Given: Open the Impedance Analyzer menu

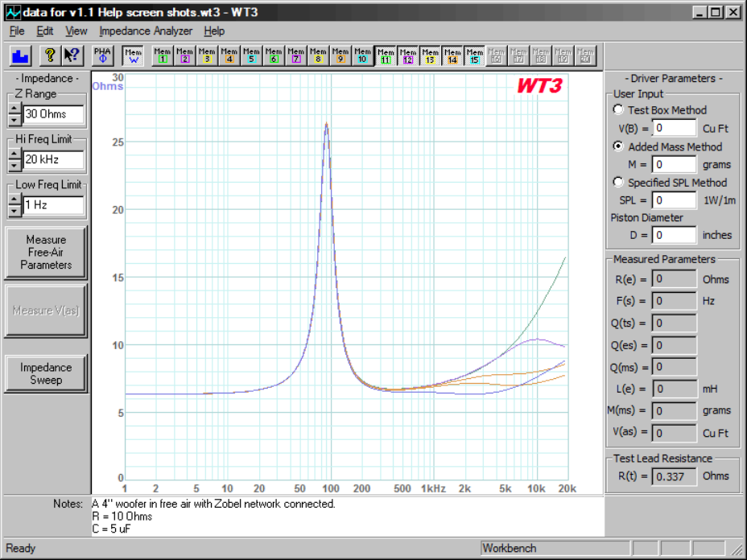Looking at the screenshot, I should coord(146,31).
